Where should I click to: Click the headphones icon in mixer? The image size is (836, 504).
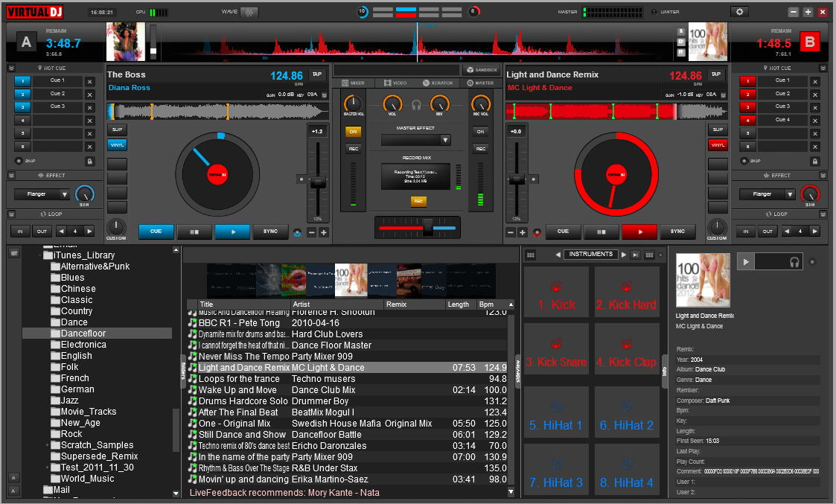(x=416, y=105)
